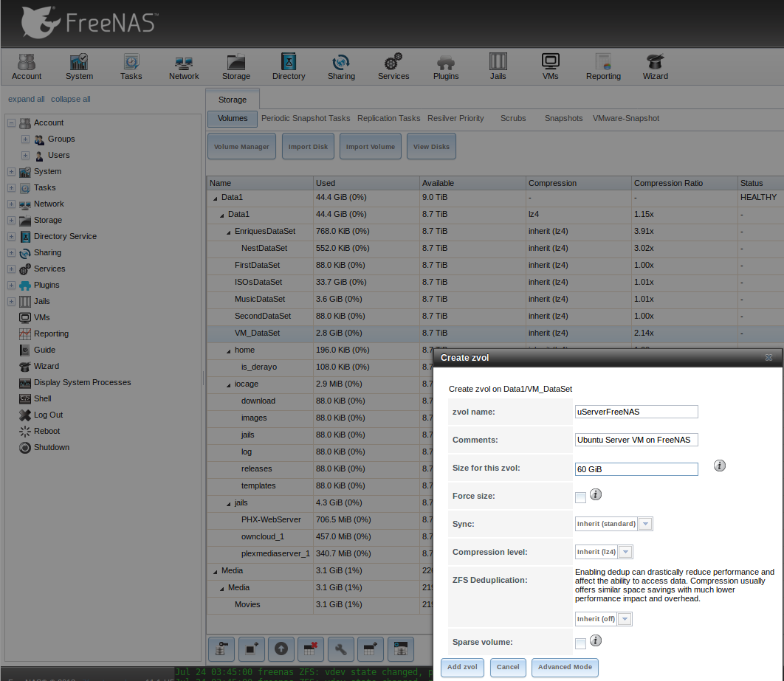Open Reporting in the top toolbar
The image size is (784, 681).
pos(603,67)
